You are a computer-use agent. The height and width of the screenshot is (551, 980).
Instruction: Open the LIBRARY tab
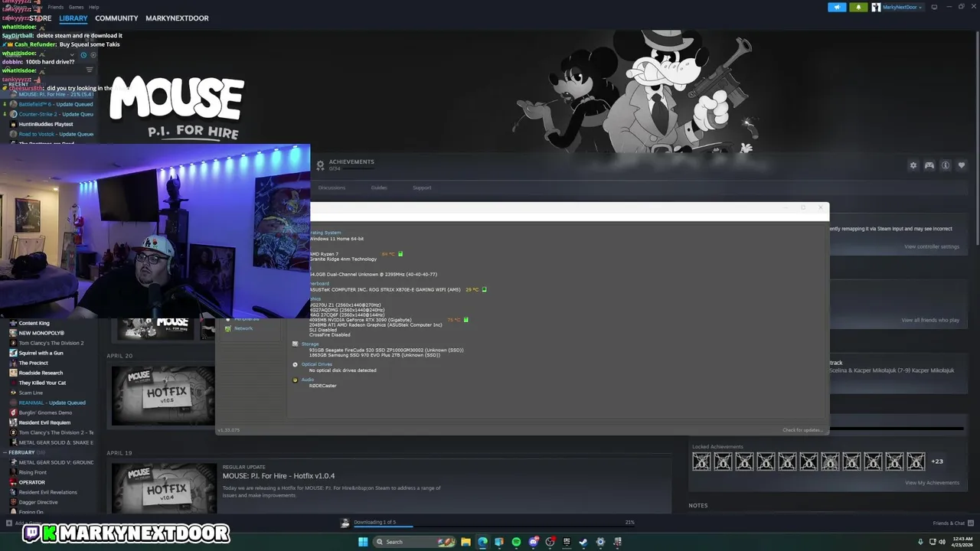73,18
